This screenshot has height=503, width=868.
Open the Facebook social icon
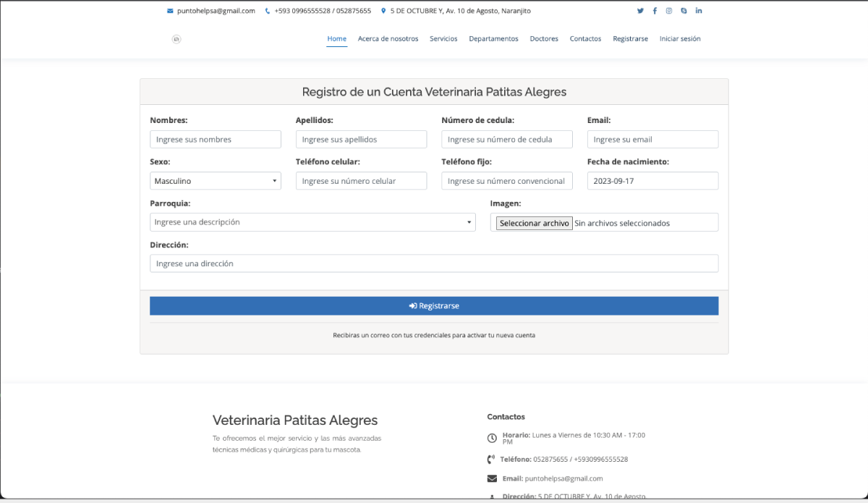tap(655, 11)
